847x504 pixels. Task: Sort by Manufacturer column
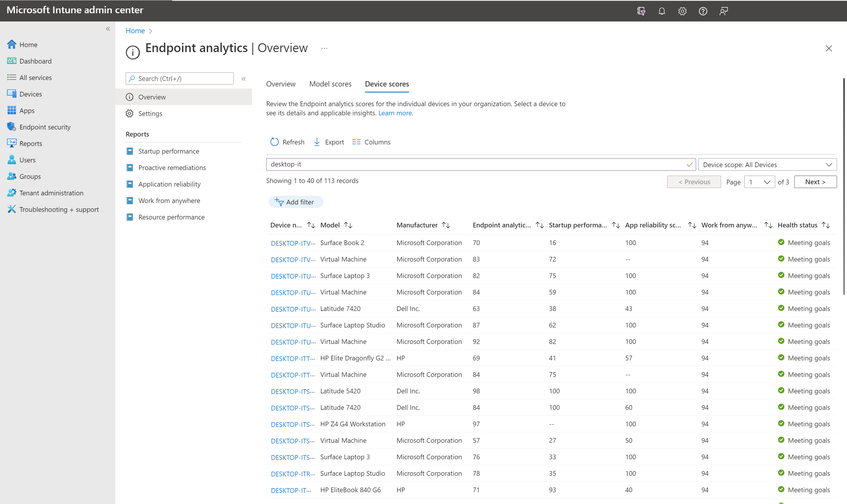(446, 225)
